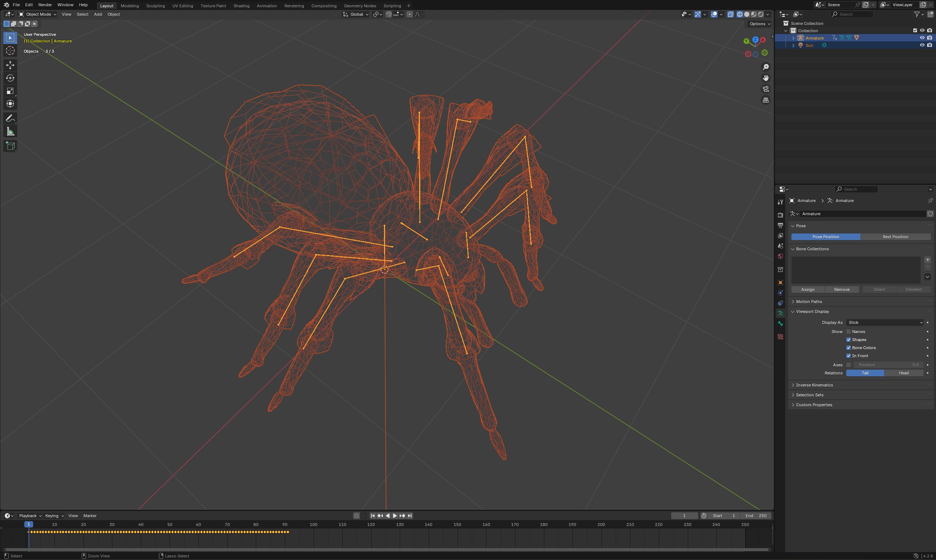Expand the Inverse Kinematics panel
Viewport: 936px width, 560px height.
(x=815, y=385)
